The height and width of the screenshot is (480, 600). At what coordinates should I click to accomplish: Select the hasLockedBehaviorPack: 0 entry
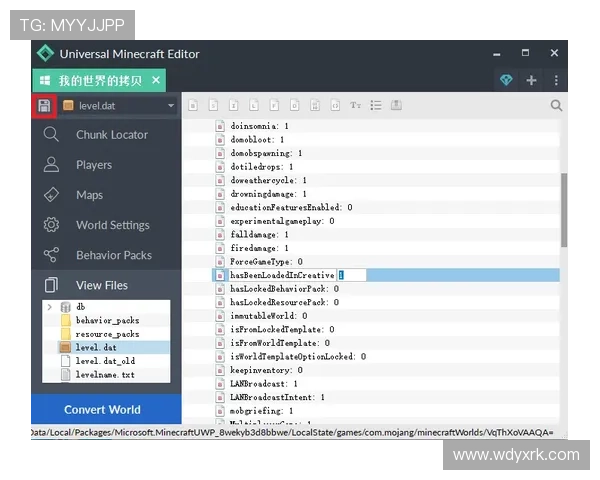[284, 289]
